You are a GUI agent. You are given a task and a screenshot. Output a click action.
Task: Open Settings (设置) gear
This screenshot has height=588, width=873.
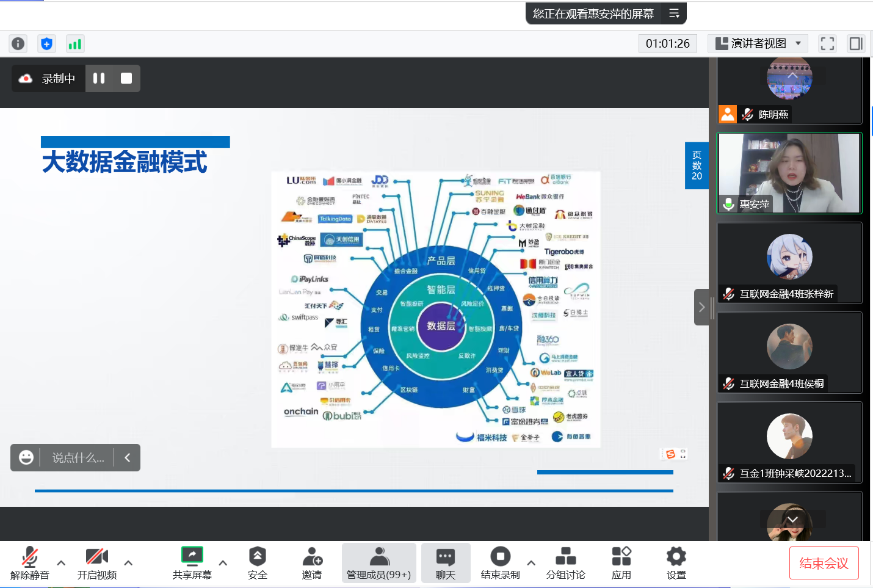coord(676,563)
